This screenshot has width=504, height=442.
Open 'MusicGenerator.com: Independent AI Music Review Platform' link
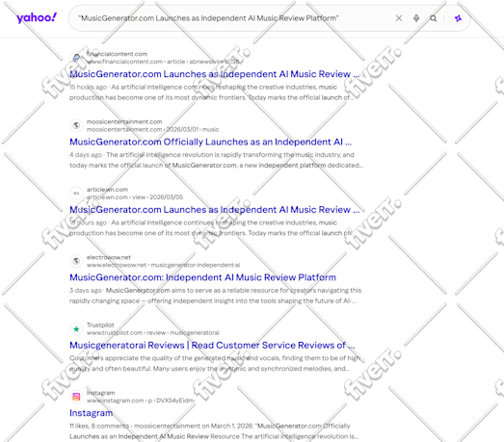(x=202, y=277)
